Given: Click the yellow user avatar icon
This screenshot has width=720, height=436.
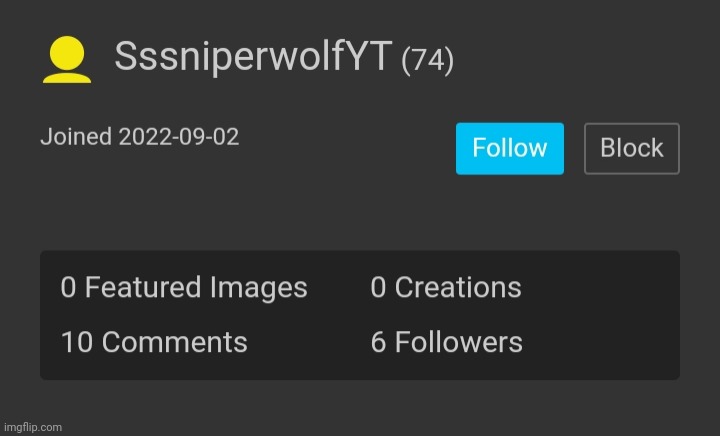Looking at the screenshot, I should pyautogui.click(x=67, y=60).
